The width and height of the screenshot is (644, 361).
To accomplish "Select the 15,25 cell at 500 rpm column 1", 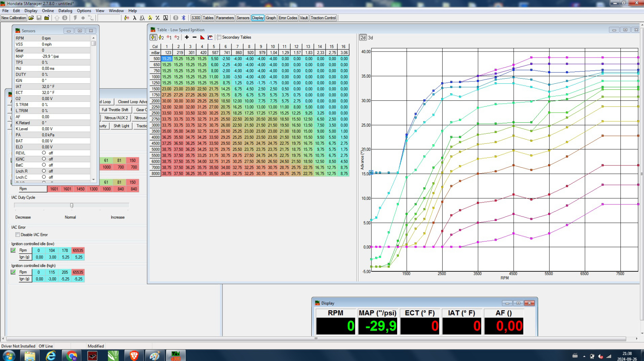I will [167, 59].
